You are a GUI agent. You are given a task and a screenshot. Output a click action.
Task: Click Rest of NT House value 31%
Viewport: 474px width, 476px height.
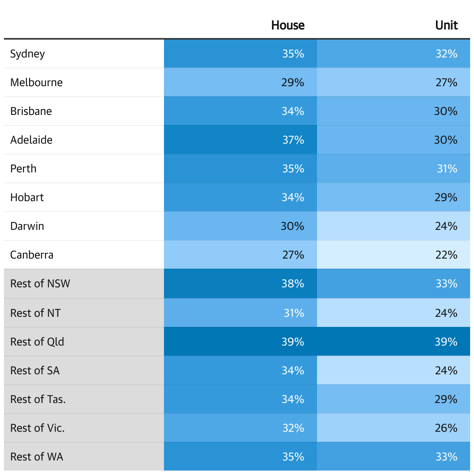294,313
